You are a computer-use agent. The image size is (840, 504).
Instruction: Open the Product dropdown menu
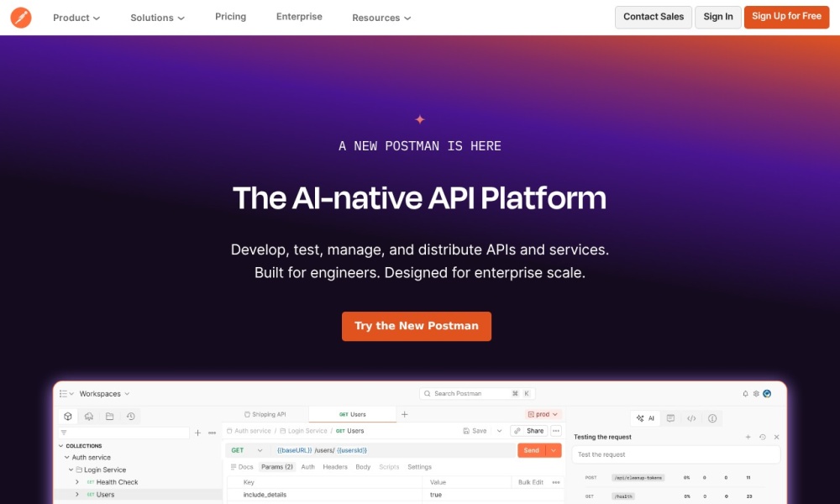click(x=76, y=18)
